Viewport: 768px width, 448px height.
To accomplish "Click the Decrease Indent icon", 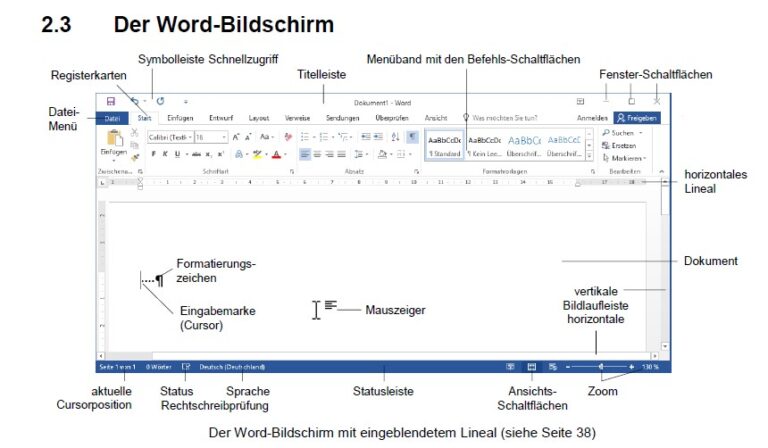I will click(x=366, y=137).
